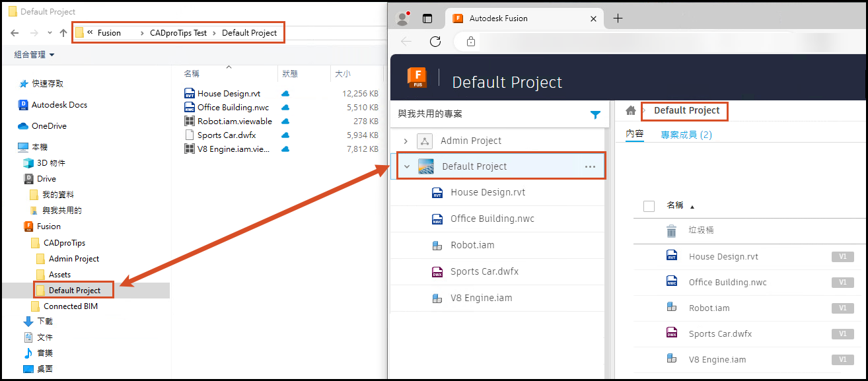Click the Fusion logo in the web header
The height and width of the screenshot is (381, 868).
[417, 78]
